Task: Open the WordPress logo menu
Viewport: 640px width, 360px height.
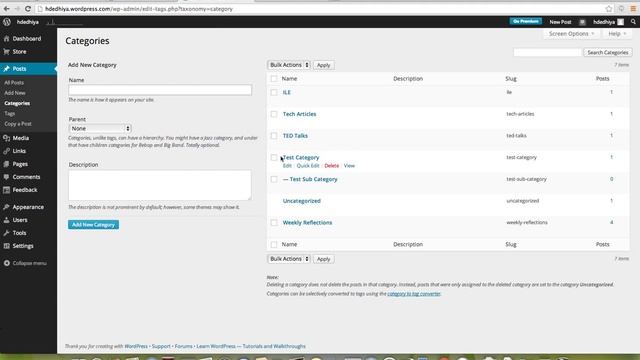Action: coord(7,22)
